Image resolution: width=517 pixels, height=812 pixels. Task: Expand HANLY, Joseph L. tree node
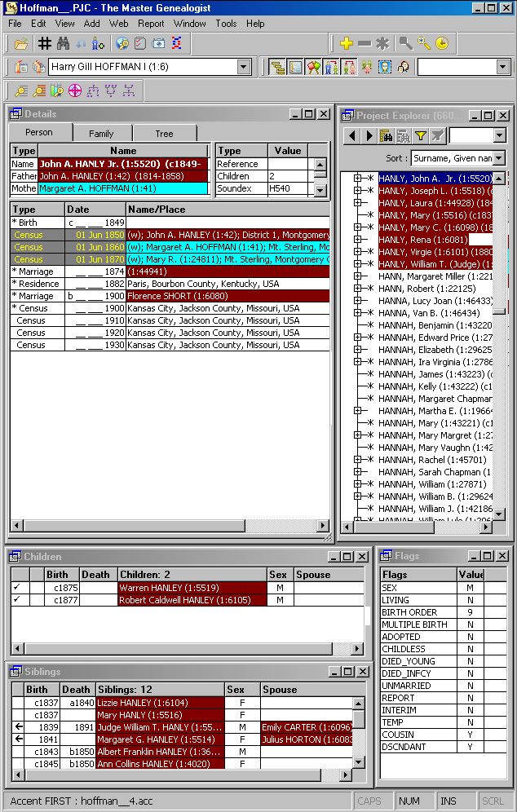357,191
